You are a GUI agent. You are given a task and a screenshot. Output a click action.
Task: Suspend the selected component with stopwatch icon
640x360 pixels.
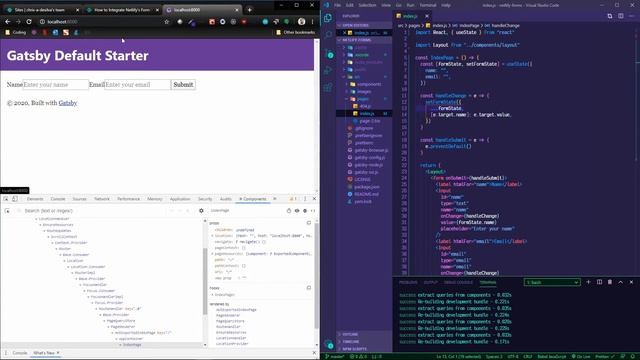click(289, 211)
